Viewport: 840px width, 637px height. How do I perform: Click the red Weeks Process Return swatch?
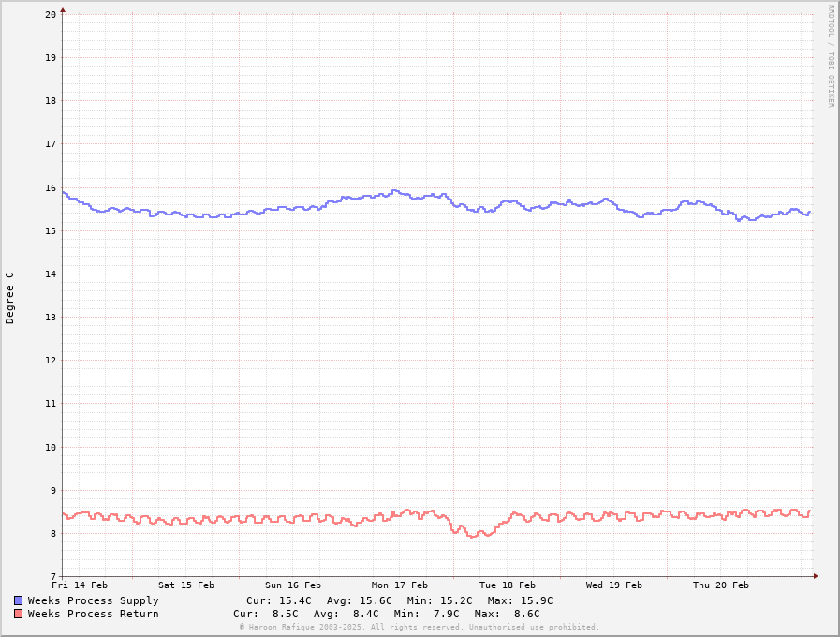click(18, 614)
